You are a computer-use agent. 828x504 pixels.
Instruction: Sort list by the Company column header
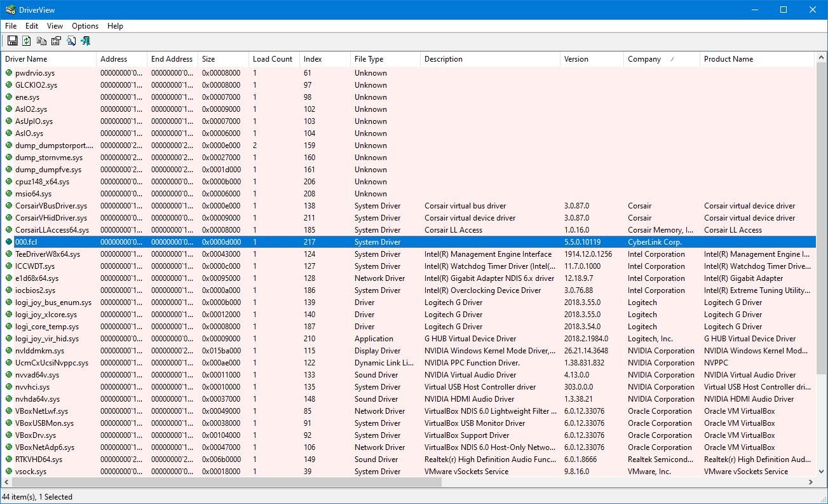coord(644,59)
